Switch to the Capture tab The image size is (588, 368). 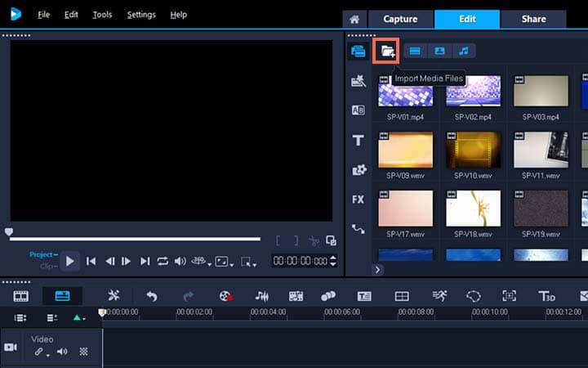(x=400, y=19)
